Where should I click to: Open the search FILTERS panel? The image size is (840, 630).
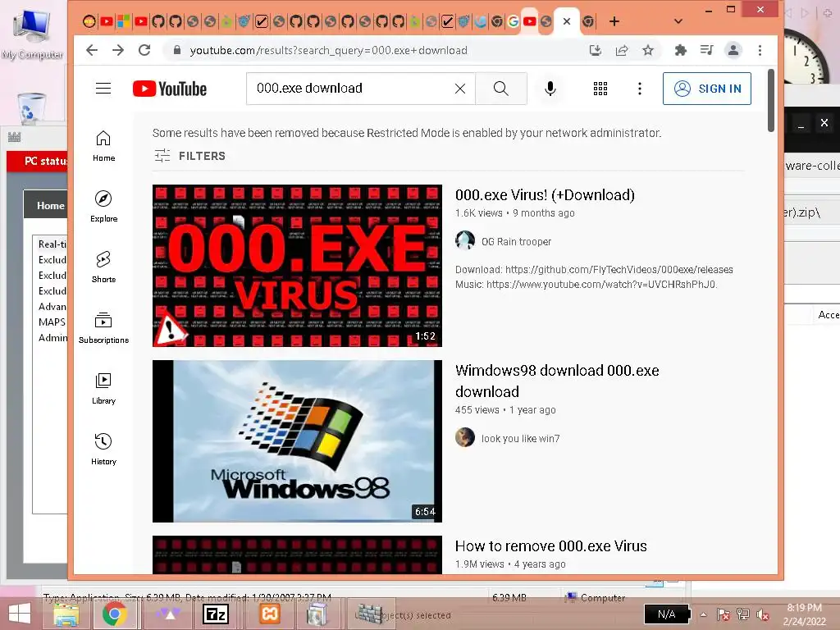click(190, 156)
